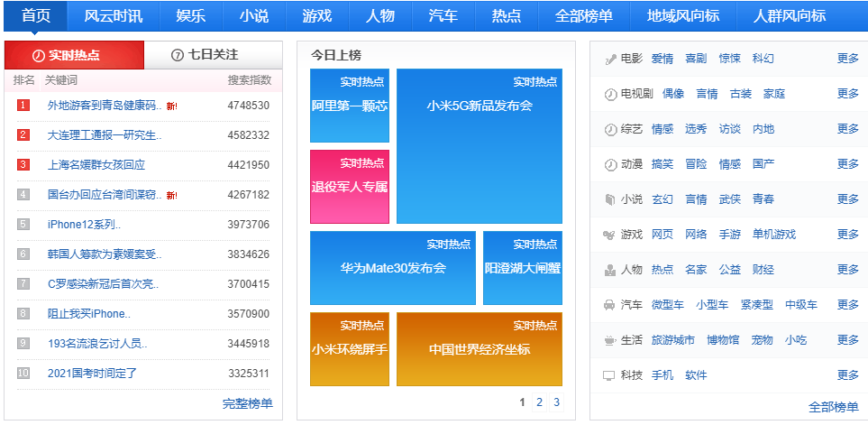Open 更多 in 科技 row
The width and height of the screenshot is (868, 425).
click(x=848, y=375)
